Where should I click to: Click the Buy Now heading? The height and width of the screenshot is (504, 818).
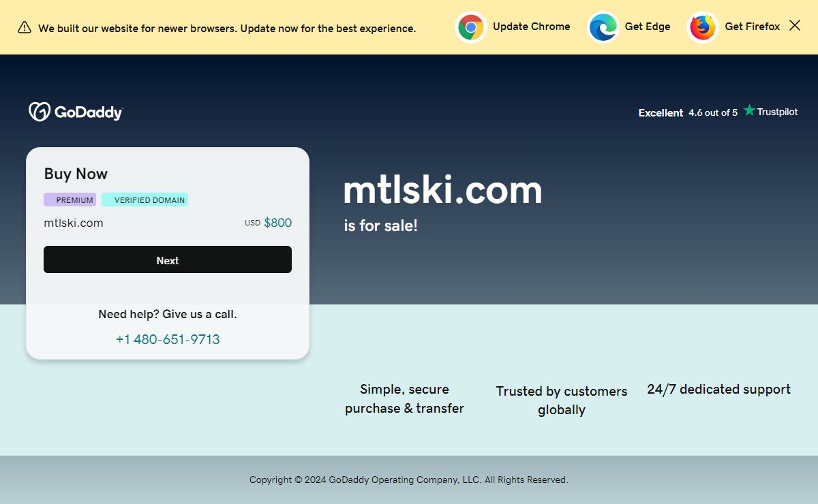point(76,174)
